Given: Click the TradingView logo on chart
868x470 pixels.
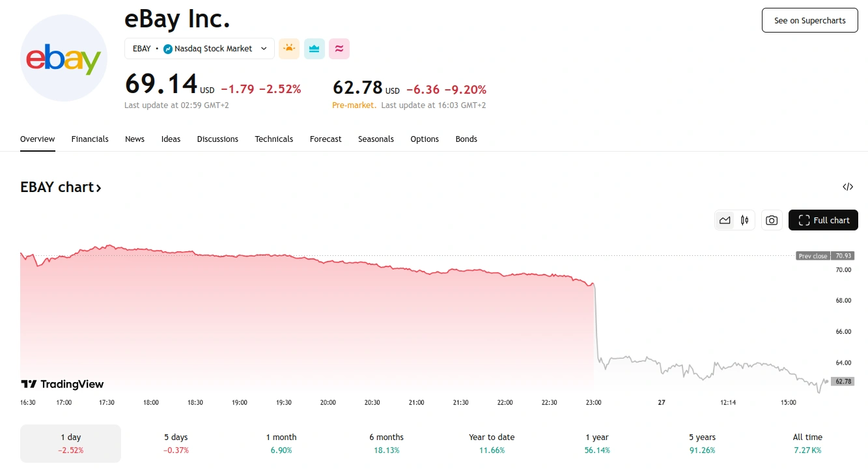Looking at the screenshot, I should [63, 384].
